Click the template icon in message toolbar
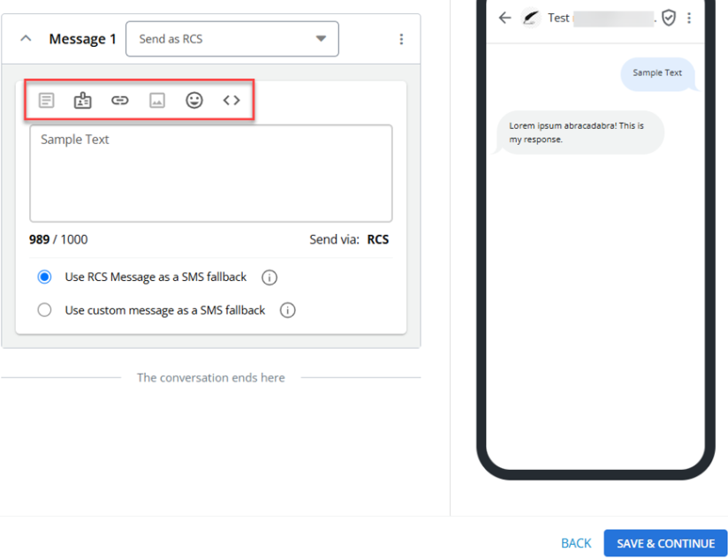Screen dimensions: 728x560 47,101
